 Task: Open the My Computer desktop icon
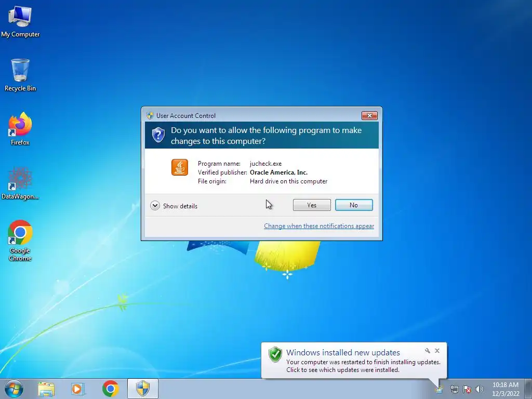[x=20, y=22]
